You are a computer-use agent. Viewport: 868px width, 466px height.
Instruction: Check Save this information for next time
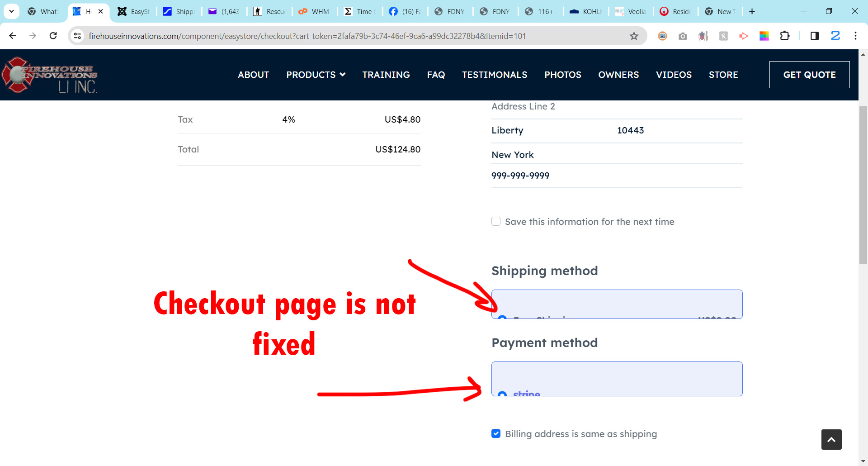[496, 221]
